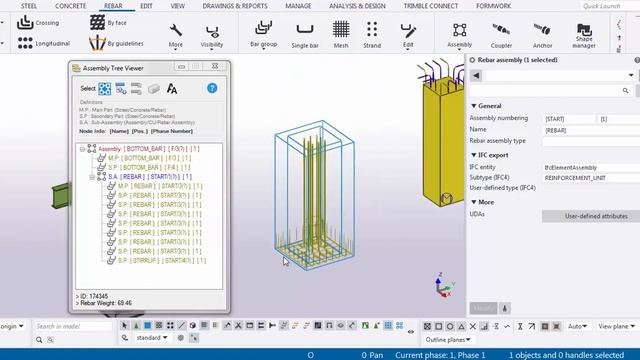Open the ANALYSIS & DESIGN tab
This screenshot has width=640, height=360.
point(357,6)
